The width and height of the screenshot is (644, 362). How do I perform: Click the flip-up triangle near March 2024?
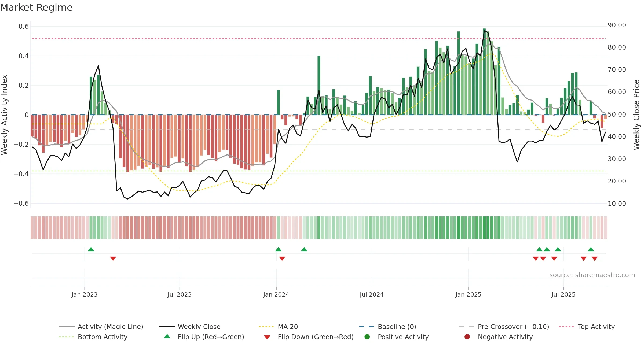click(x=304, y=249)
